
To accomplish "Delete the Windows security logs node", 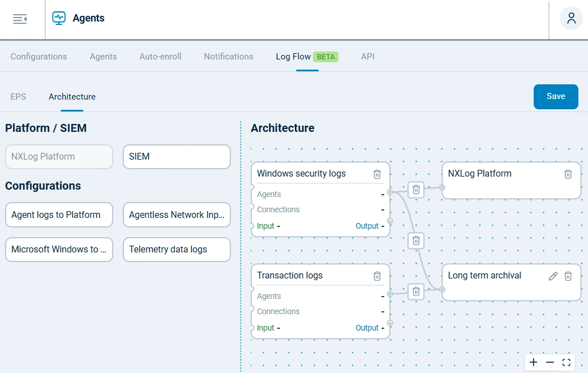I will [x=377, y=174].
